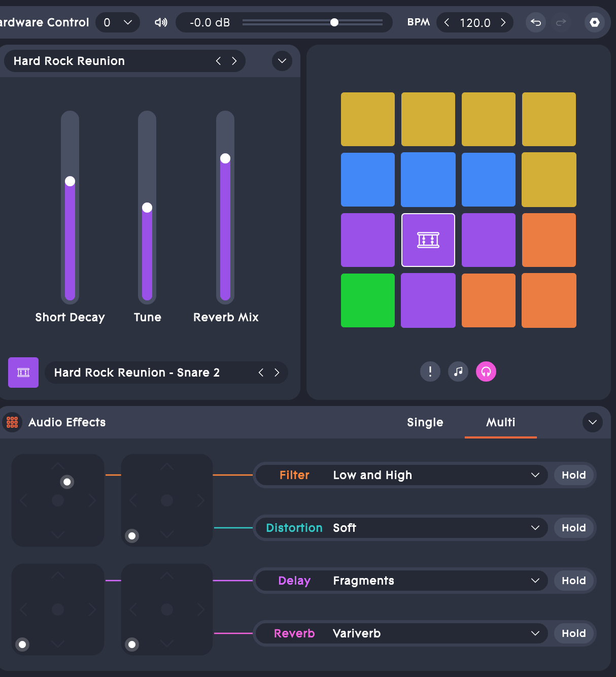Click the speaker volume icon
The width and height of the screenshot is (616, 677).
[x=161, y=22]
